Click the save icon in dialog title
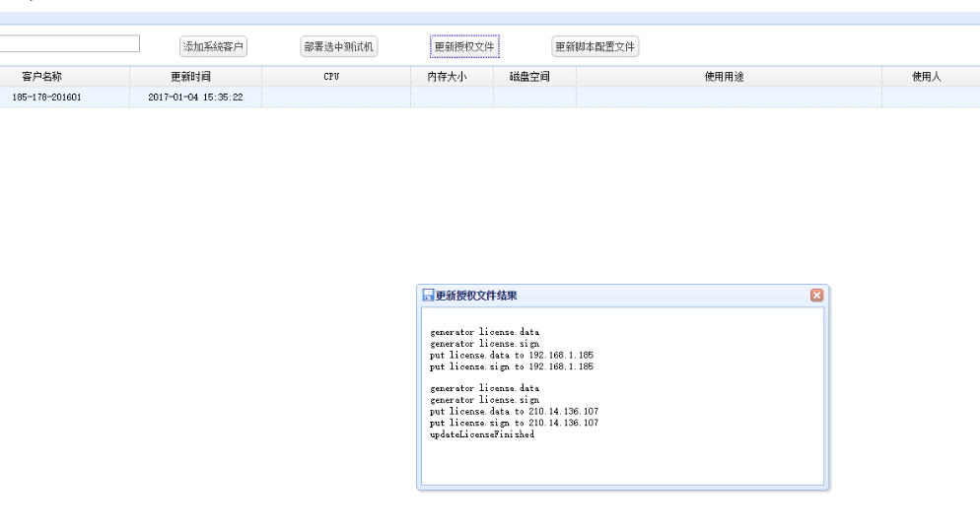The height and width of the screenshot is (530, 980). coord(428,296)
